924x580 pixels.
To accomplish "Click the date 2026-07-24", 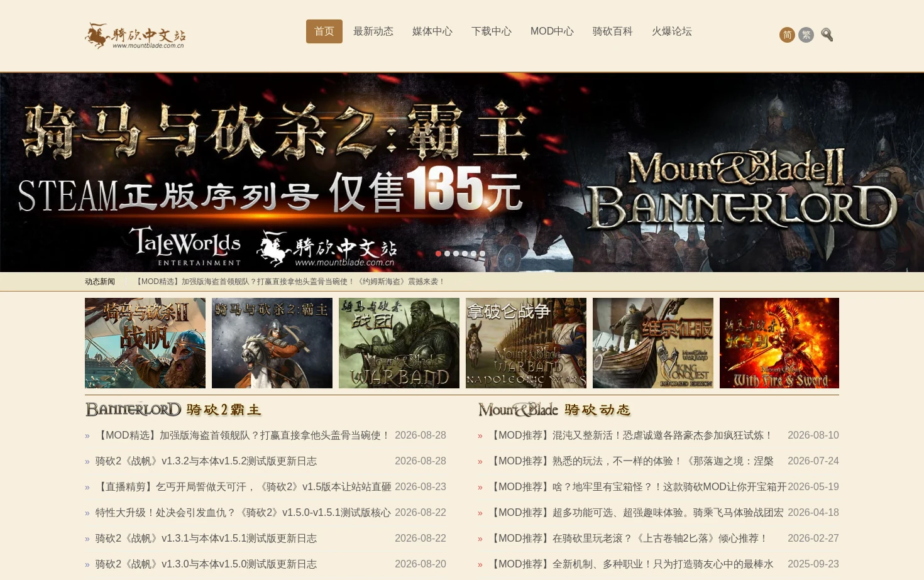I will (813, 461).
